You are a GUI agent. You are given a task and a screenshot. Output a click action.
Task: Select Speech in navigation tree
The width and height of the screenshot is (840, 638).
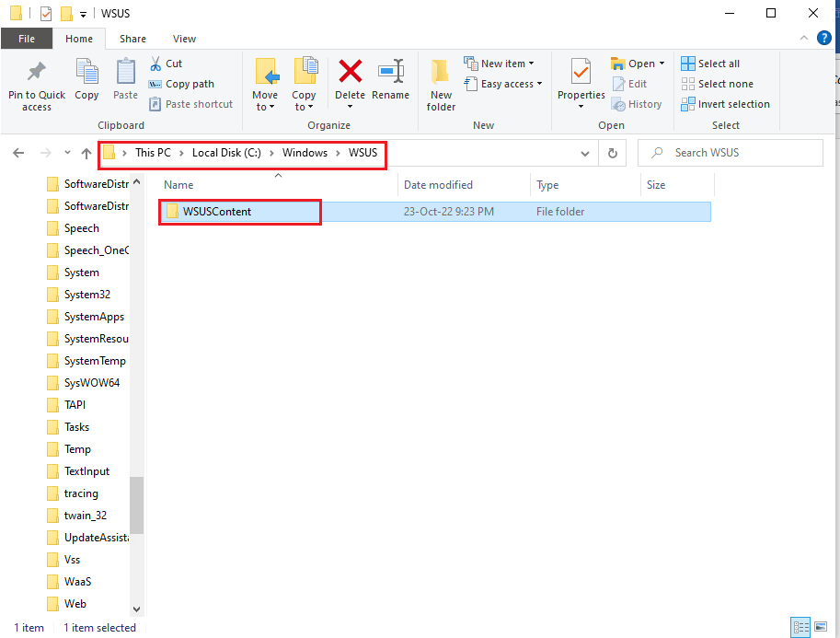(x=82, y=228)
